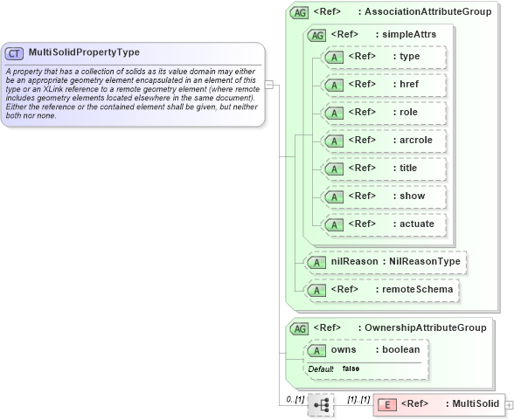The image size is (514, 420).
Task: Click the AG icon of simpleAttrs
Action: coord(317,35)
